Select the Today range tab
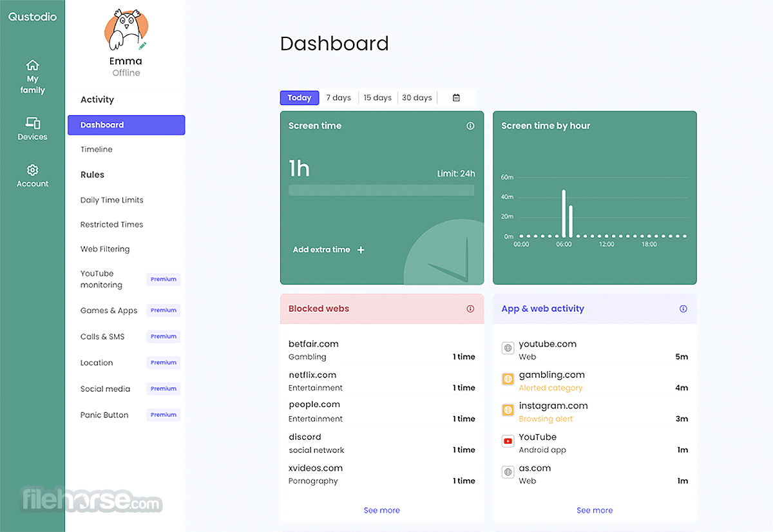773x532 pixels. [x=300, y=98]
